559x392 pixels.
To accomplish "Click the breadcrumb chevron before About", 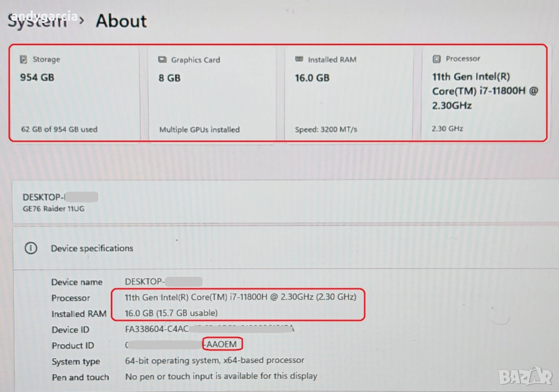I will click(x=81, y=21).
